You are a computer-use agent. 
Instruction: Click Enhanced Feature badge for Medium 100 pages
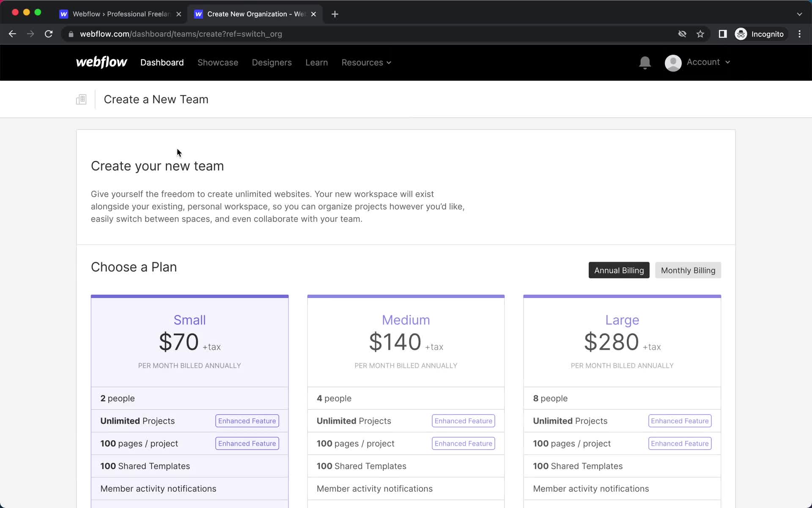(x=464, y=443)
